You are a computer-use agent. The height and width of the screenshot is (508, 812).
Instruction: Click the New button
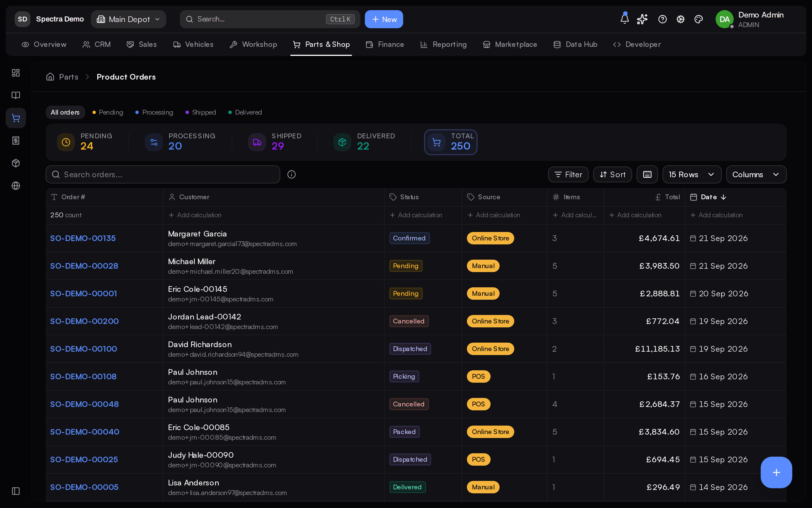tap(383, 19)
